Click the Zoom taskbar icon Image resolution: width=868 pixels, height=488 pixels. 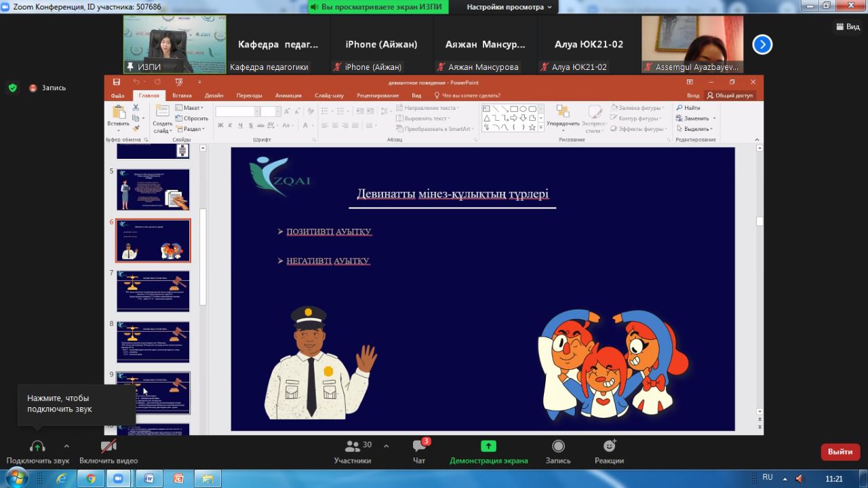[119, 478]
